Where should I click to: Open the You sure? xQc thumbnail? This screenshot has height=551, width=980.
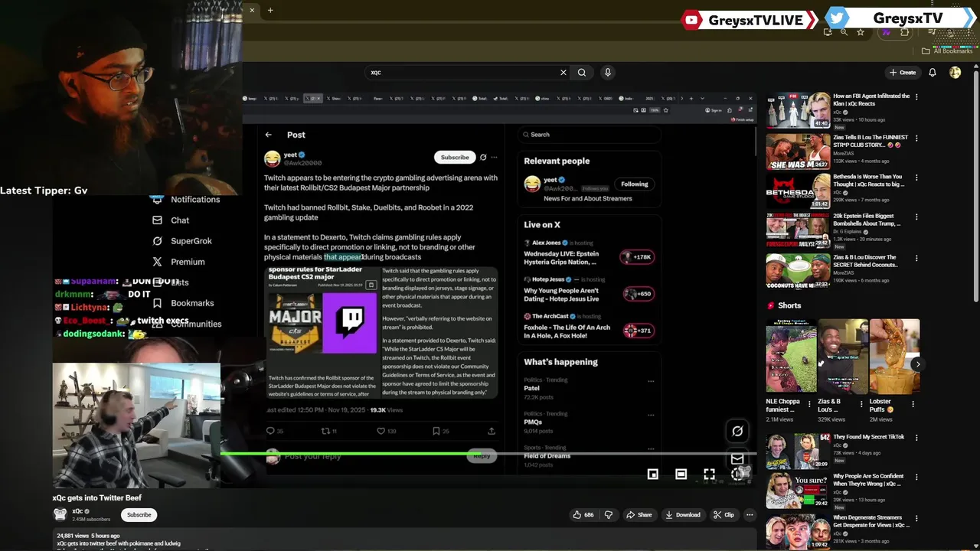point(799,491)
